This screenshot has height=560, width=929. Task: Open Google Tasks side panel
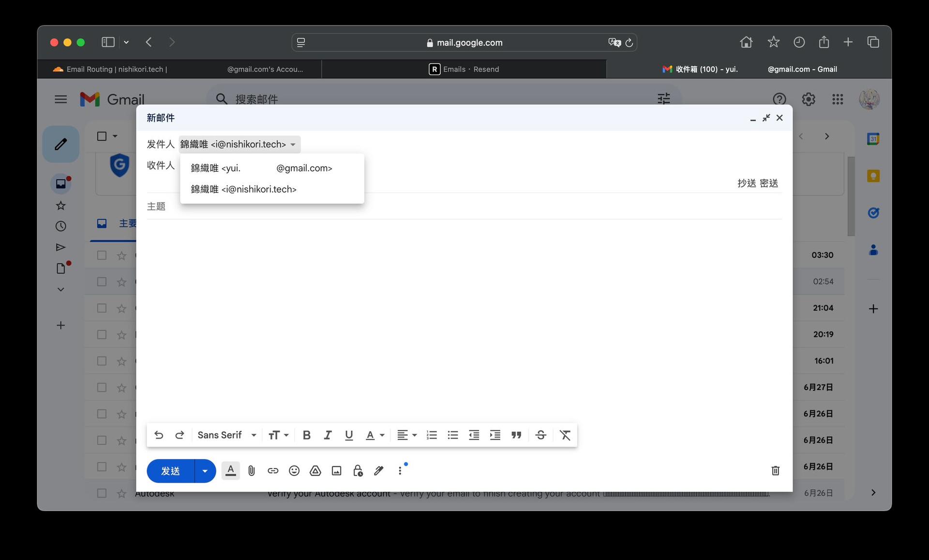click(x=873, y=213)
